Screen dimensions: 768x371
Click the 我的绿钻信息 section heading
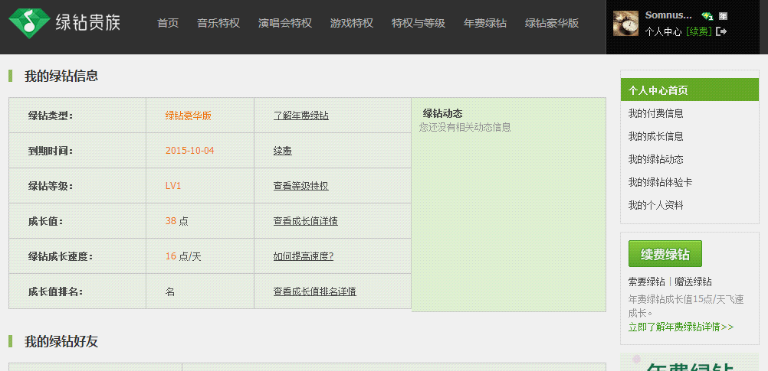[61, 76]
